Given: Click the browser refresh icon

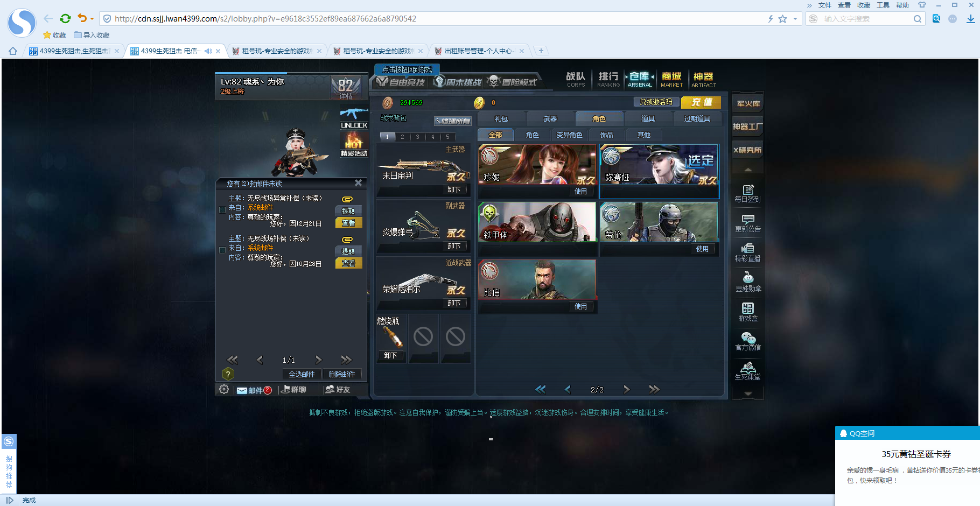Looking at the screenshot, I should pos(65,18).
